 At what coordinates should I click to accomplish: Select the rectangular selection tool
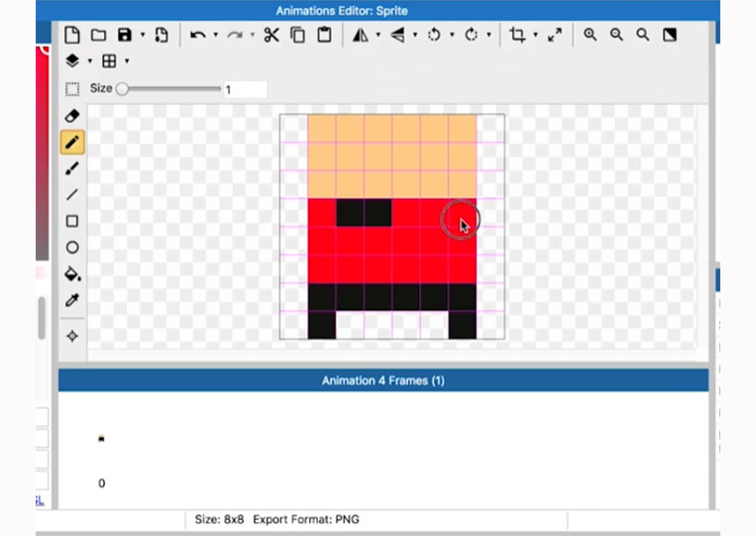[72, 89]
